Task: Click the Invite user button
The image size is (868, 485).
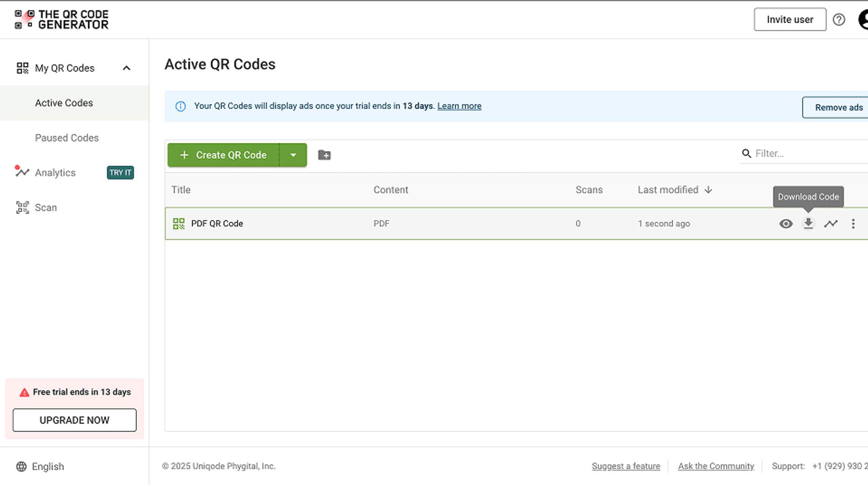Action: 790,19
